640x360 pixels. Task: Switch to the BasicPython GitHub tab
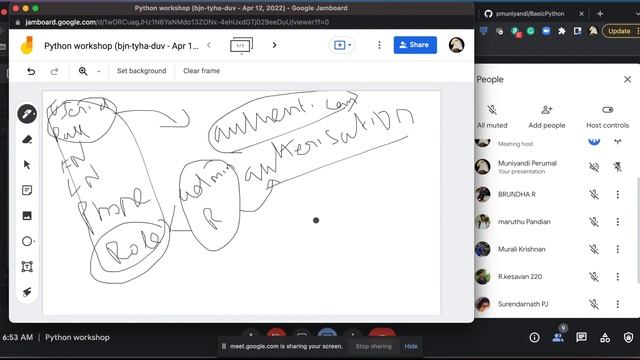530,13
